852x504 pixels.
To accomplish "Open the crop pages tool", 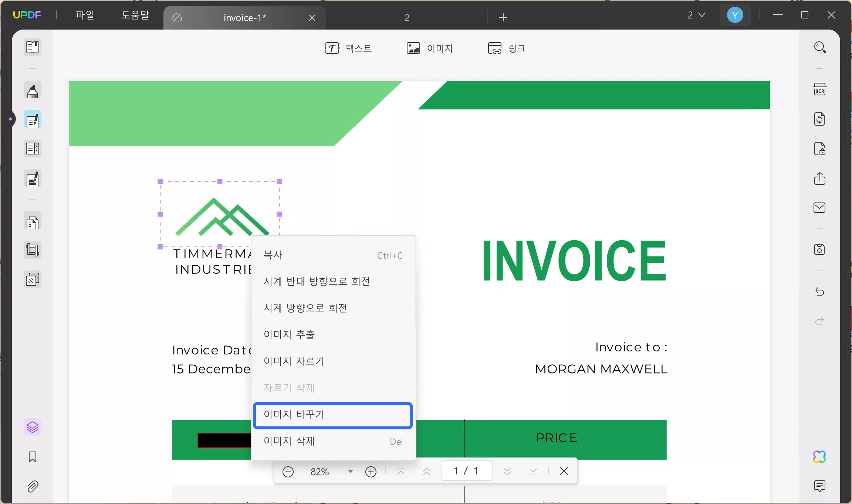I will [33, 250].
